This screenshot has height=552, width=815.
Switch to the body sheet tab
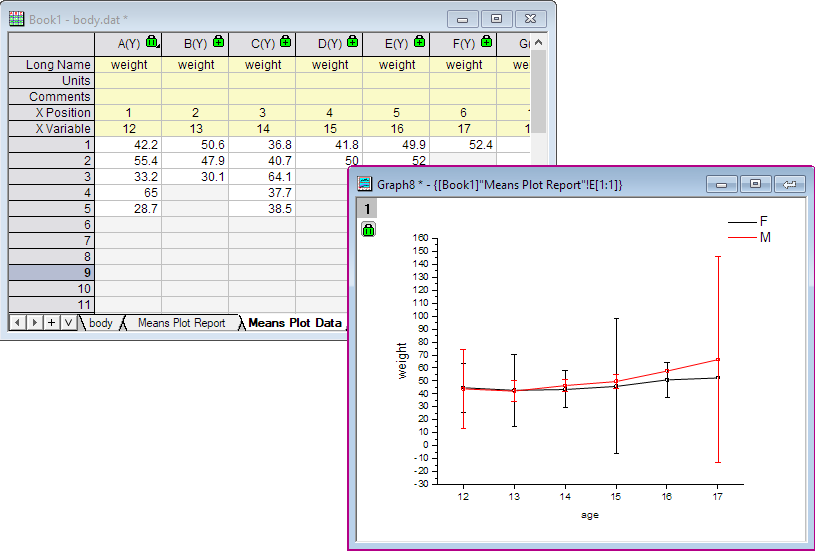tap(100, 323)
